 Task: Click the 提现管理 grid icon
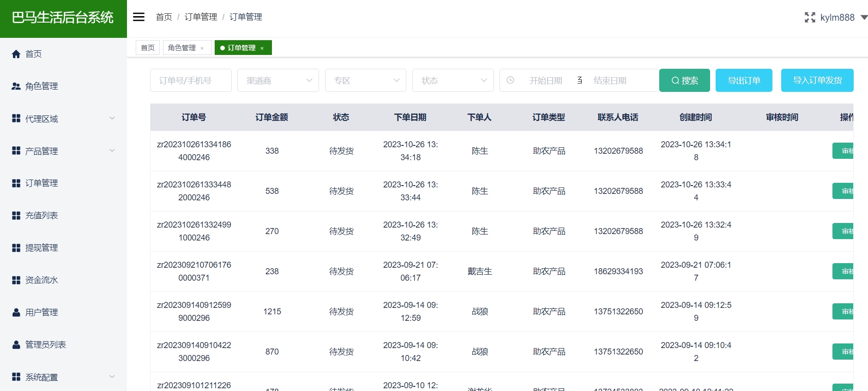tap(16, 248)
